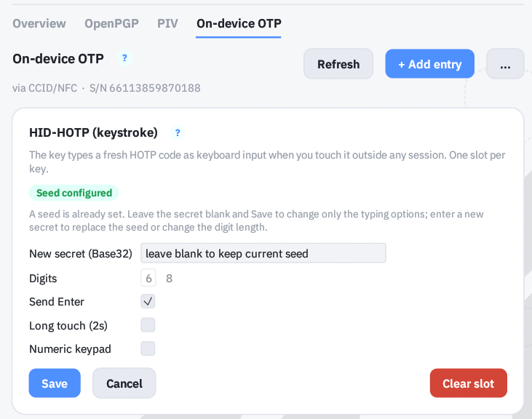The image size is (532, 419).
Task: Save the HID-HOTP settings
Action: [55, 383]
